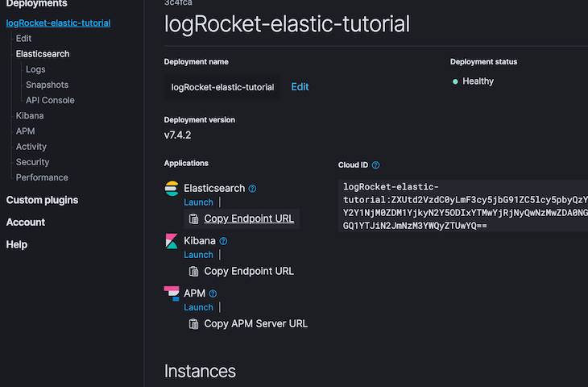Copy the Elasticsearch Endpoint URL
588x387 pixels.
pos(249,218)
